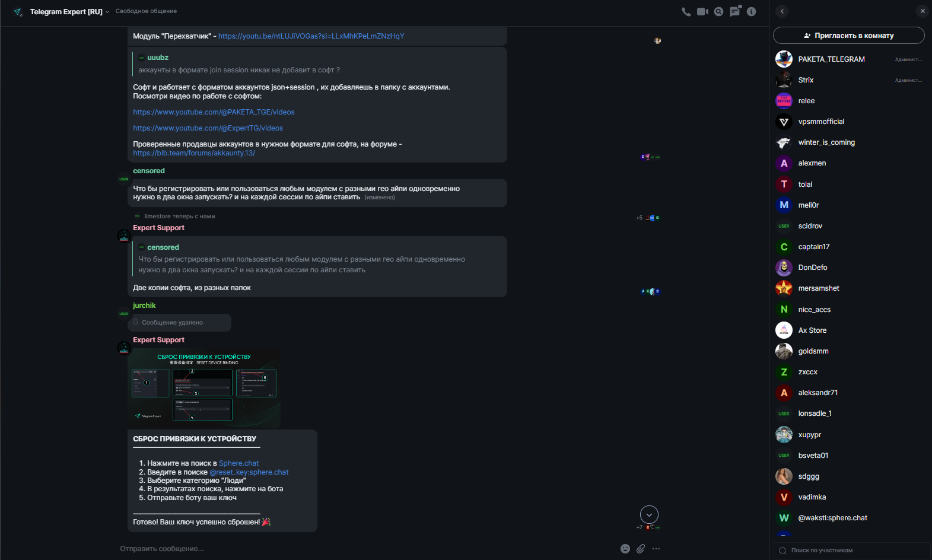932x560 pixels.
Task: Expand the 'limestore теперь с нами' read receipts (+5)
Action: pos(648,218)
